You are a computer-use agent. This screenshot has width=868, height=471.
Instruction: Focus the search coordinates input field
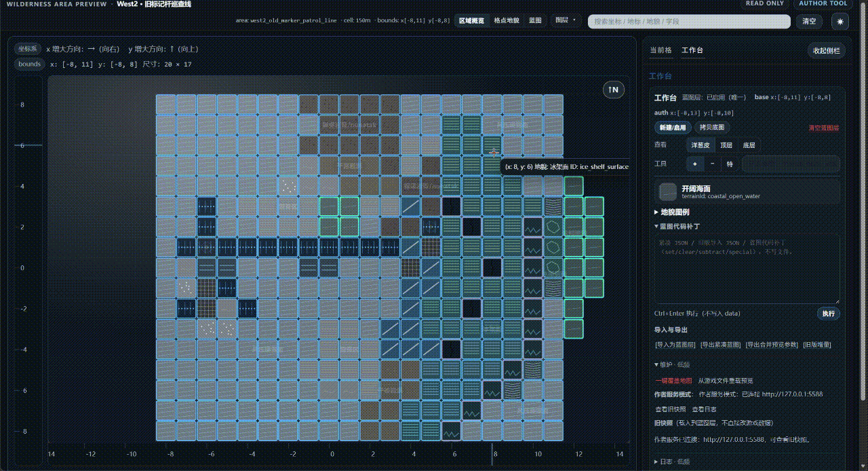click(x=689, y=22)
